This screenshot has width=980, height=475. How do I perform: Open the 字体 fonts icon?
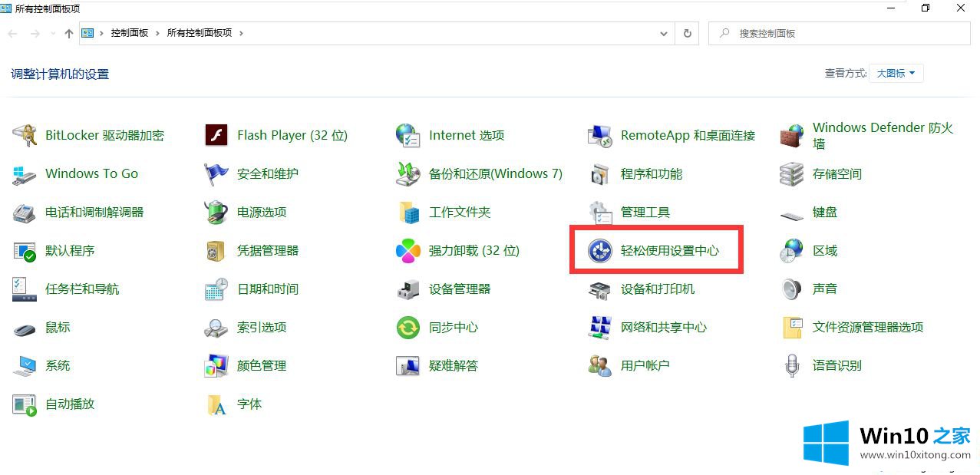tap(216, 404)
